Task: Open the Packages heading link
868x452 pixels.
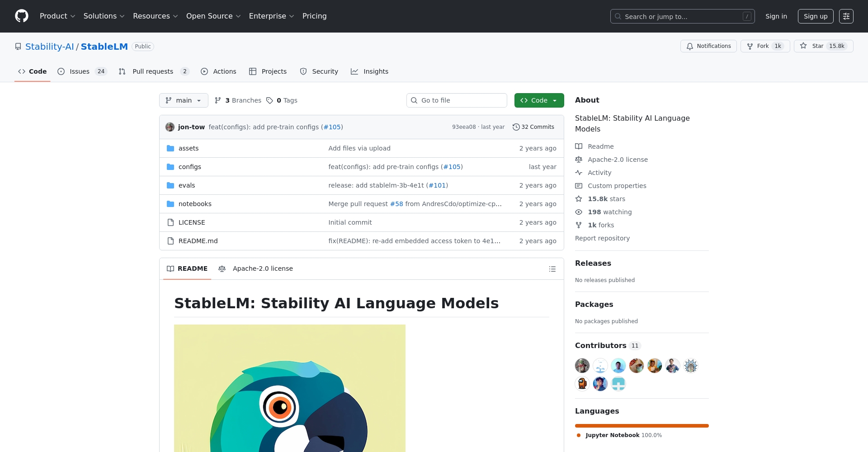Action: coord(594,304)
